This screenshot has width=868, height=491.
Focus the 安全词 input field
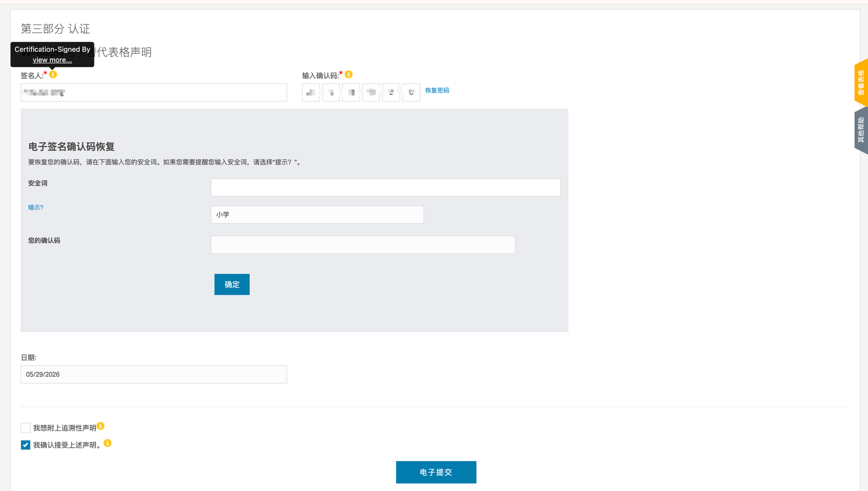[x=386, y=187]
